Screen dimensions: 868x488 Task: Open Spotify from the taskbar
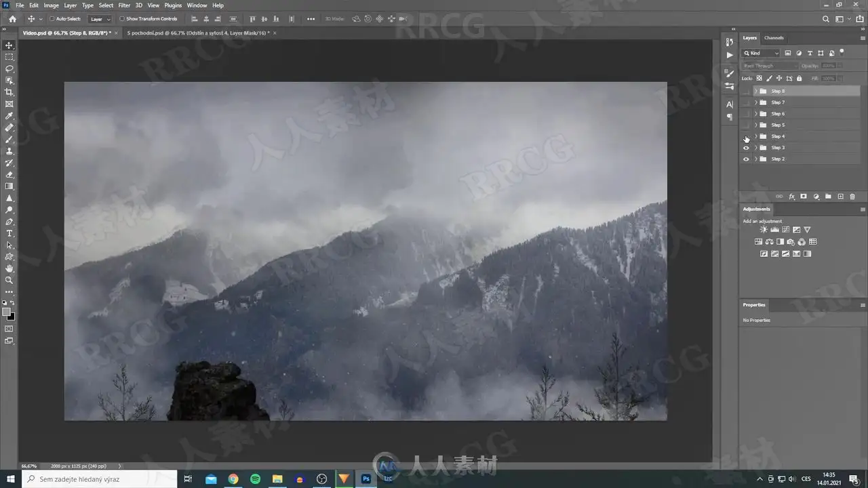coord(255,479)
